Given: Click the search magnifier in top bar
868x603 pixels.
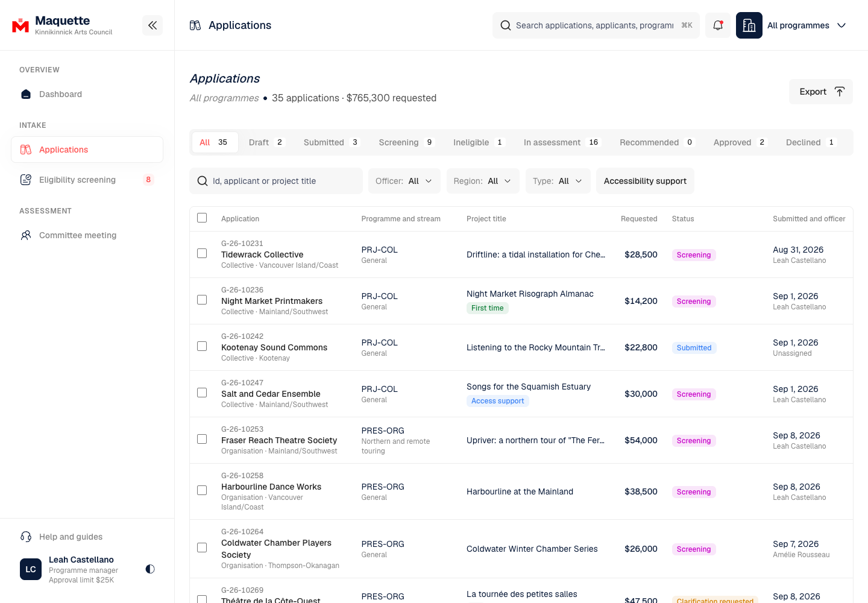Looking at the screenshot, I should (x=506, y=25).
